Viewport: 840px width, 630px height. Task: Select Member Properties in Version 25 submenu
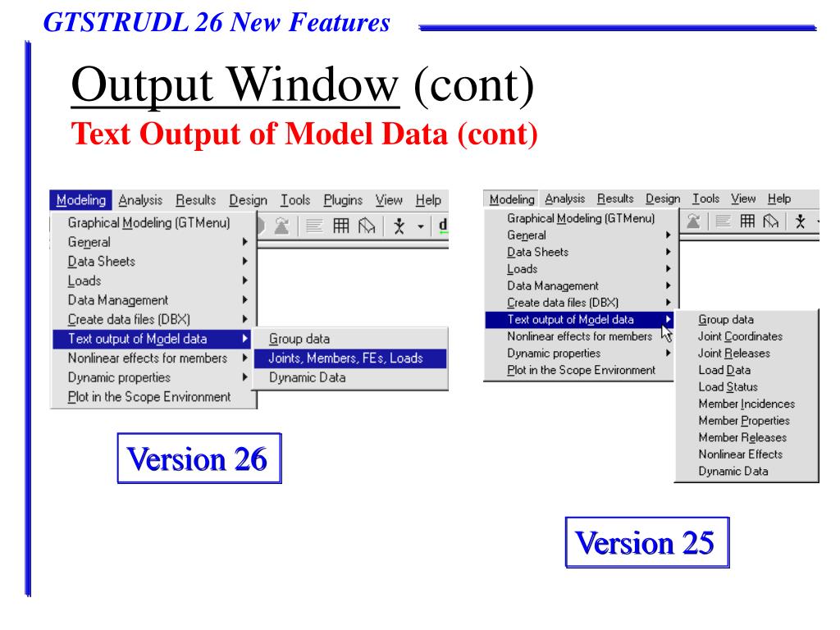[x=746, y=420]
